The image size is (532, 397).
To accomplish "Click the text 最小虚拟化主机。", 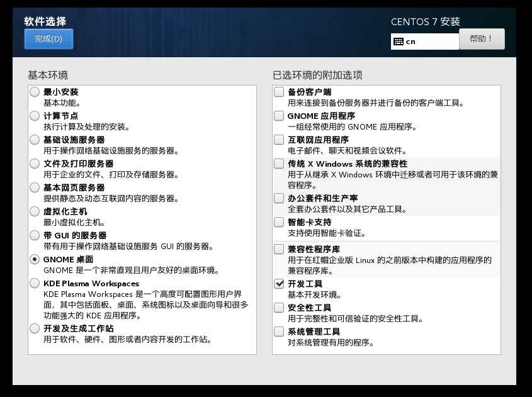I will pyautogui.click(x=74, y=222).
